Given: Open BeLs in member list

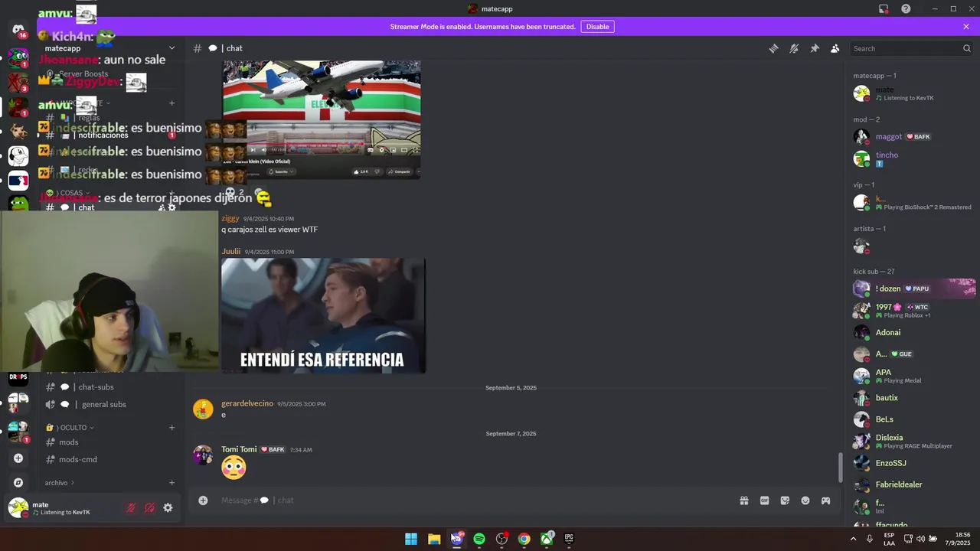Looking at the screenshot, I should click(913, 419).
